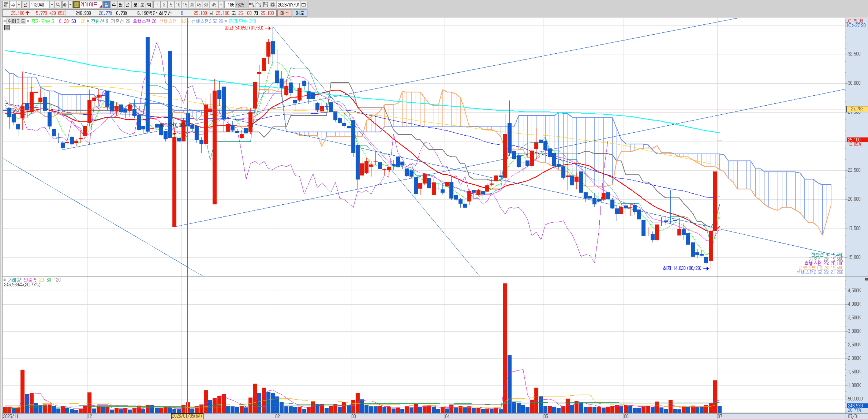Close the volume panel with its small X
The width and height of the screenshot is (868, 419).
(x=866, y=279)
